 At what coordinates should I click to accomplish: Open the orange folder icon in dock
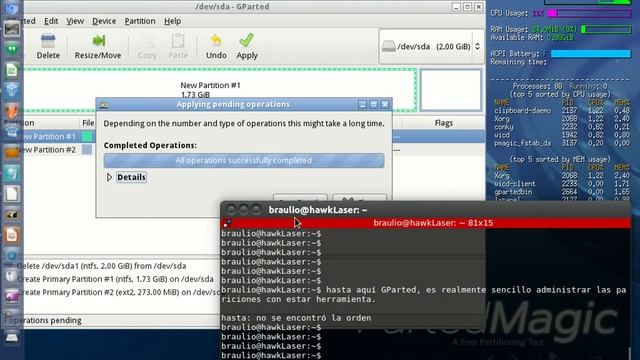pyautogui.click(x=12, y=153)
